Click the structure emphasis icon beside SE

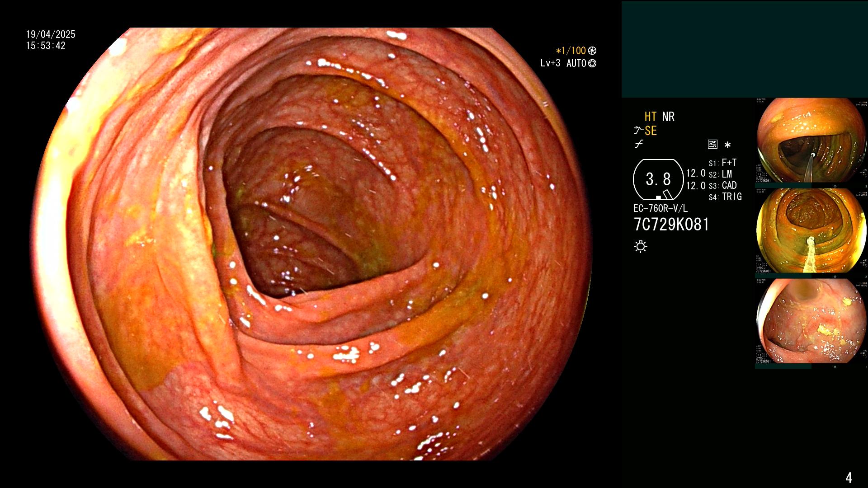coord(638,131)
